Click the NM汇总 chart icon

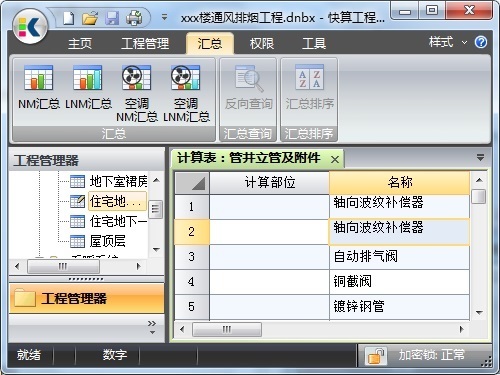coord(38,77)
